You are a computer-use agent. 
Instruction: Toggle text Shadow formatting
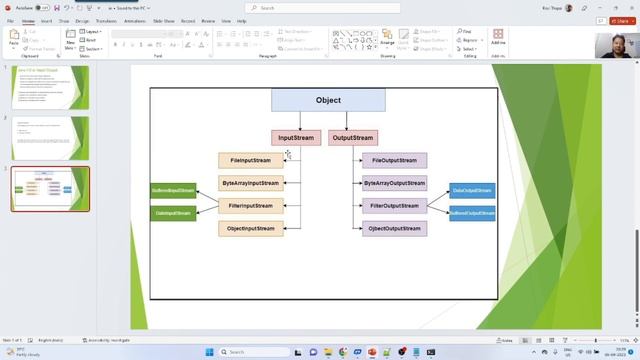coord(141,44)
